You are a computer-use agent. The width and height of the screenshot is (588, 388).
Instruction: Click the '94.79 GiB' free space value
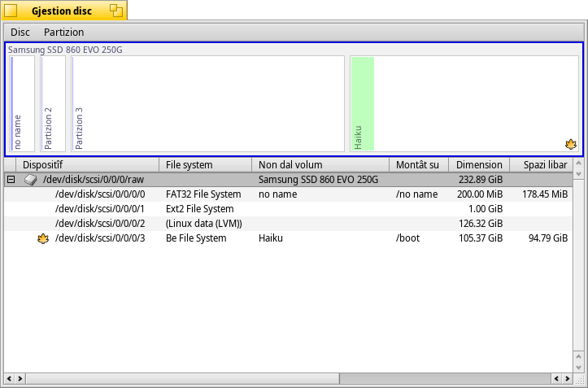tap(548, 238)
